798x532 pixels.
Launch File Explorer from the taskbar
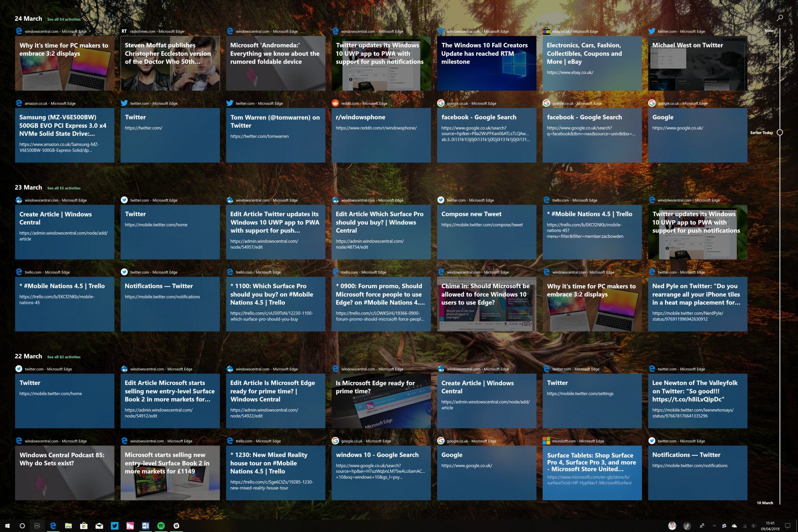coord(68,526)
